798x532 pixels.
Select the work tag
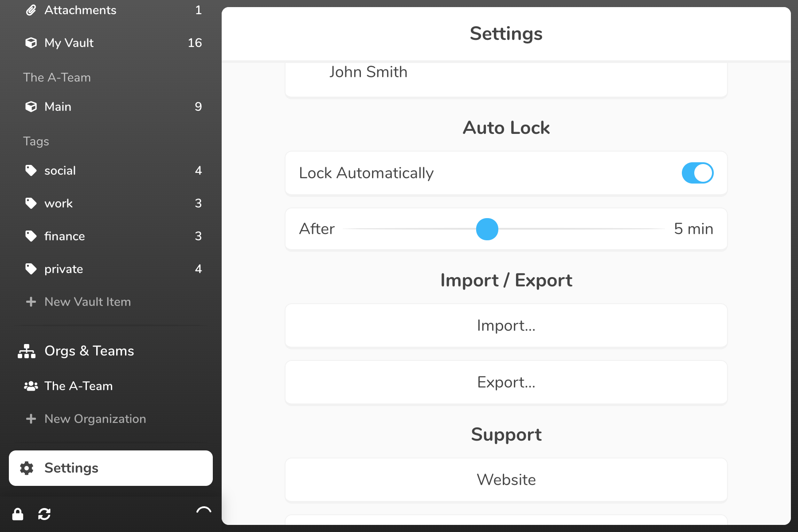(x=59, y=203)
